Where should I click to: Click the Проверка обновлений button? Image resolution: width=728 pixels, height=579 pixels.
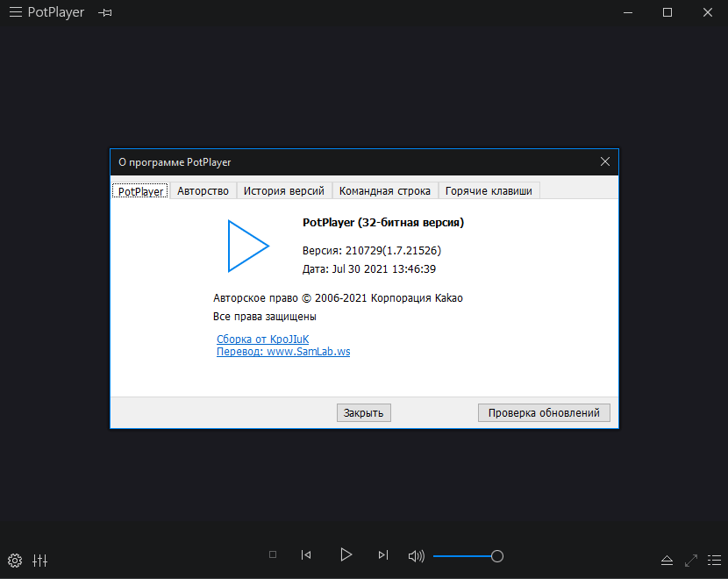[x=544, y=413]
